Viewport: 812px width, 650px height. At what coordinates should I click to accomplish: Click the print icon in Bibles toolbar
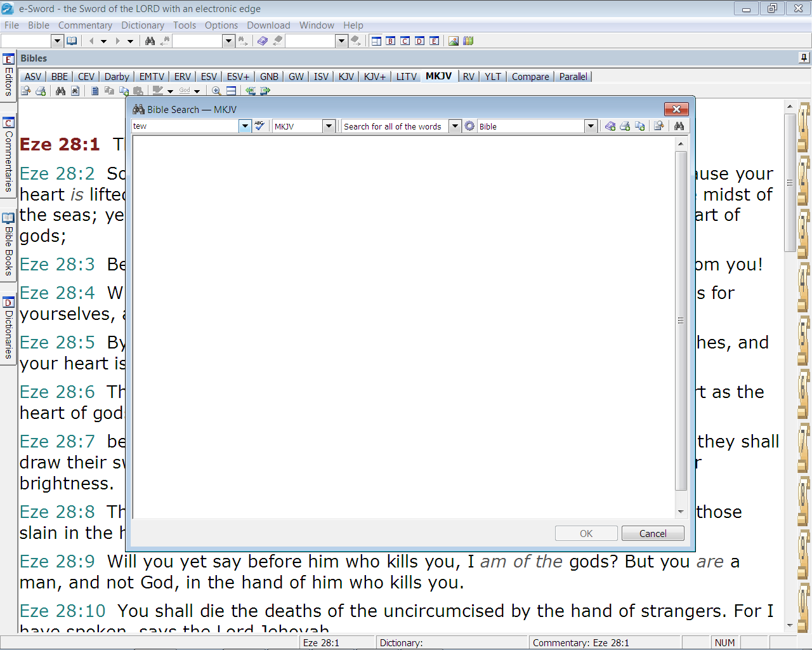click(x=41, y=91)
